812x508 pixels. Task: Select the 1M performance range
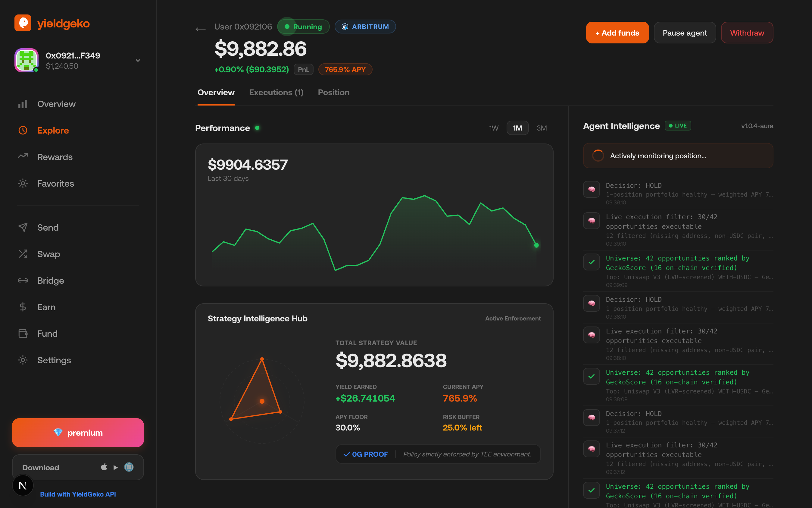pos(517,128)
